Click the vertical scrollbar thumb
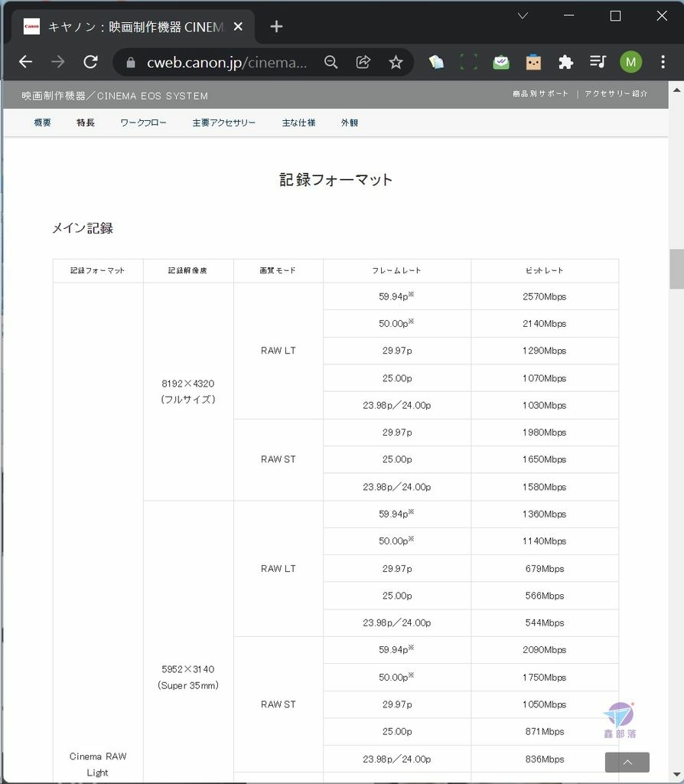 (676, 269)
